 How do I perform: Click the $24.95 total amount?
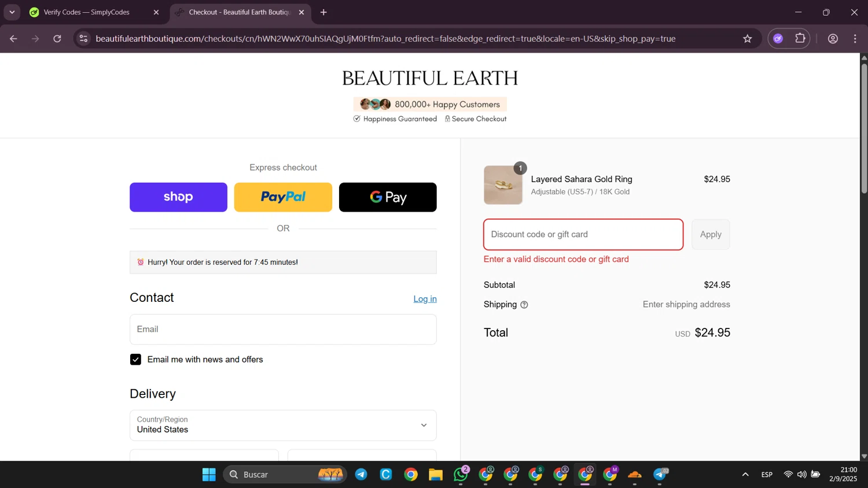tap(712, 333)
